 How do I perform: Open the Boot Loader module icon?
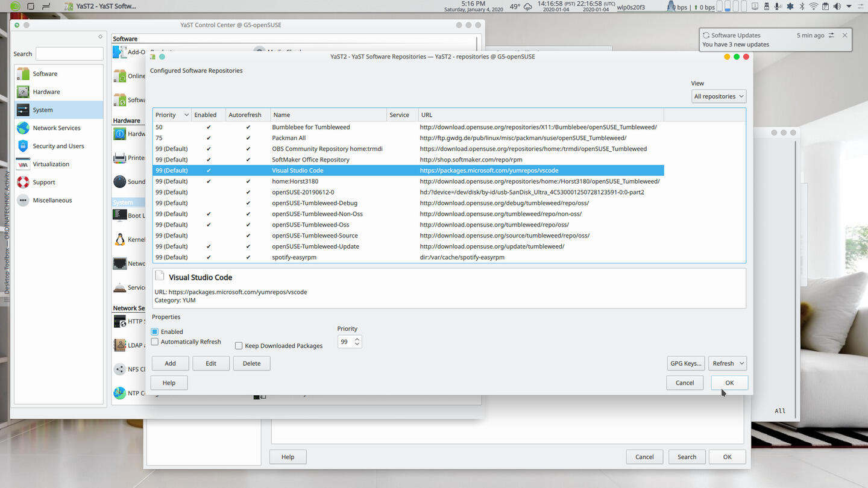pos(119,215)
